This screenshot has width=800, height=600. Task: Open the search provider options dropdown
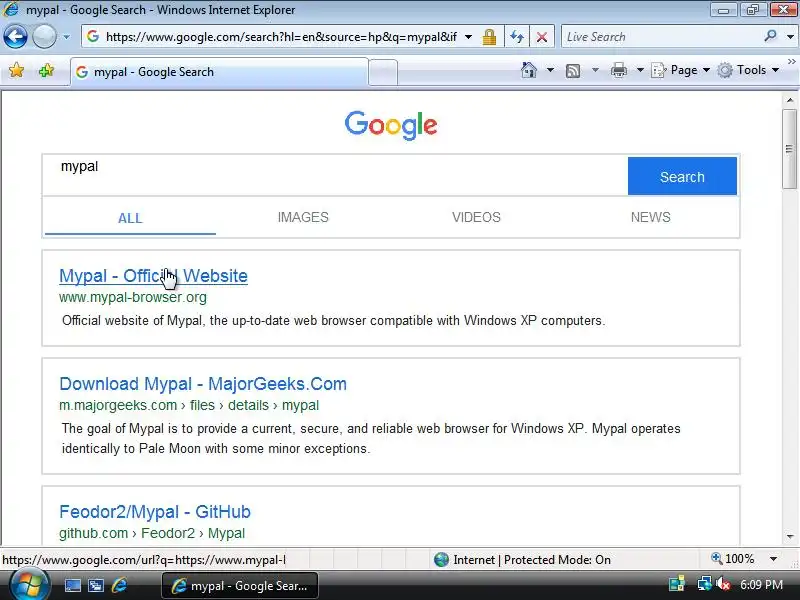pos(790,37)
